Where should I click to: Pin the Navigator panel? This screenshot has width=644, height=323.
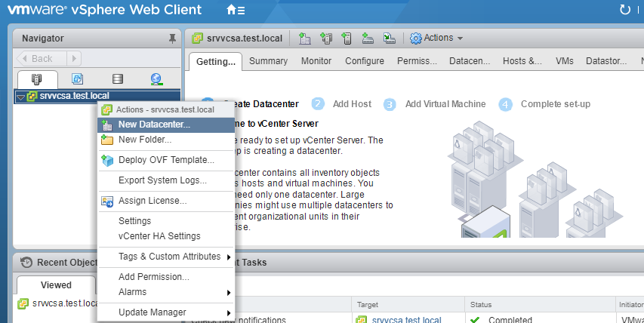pos(172,38)
